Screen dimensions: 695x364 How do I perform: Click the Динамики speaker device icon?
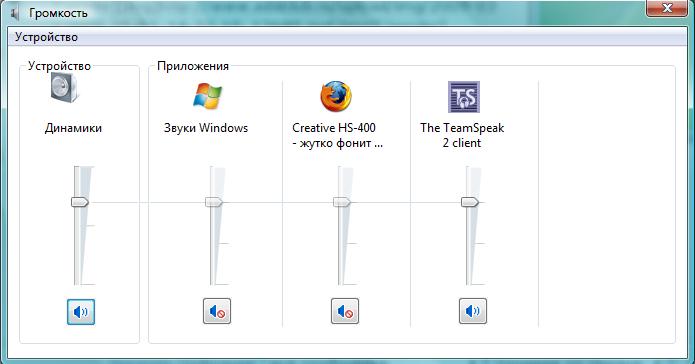click(64, 88)
